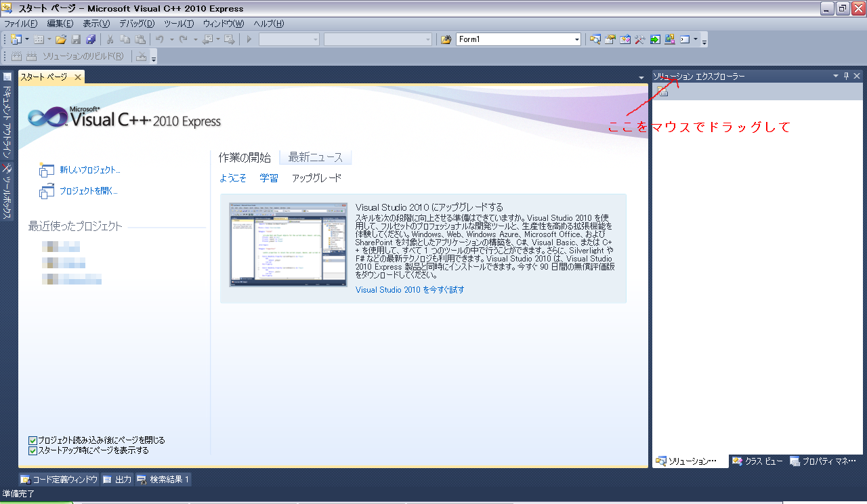Click the Solution Explorer properties icon

pos(662,92)
